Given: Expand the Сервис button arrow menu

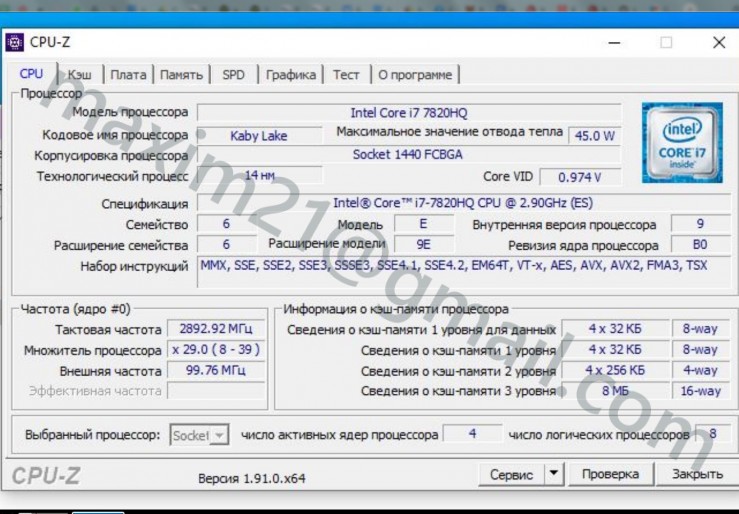Looking at the screenshot, I should click(x=554, y=473).
